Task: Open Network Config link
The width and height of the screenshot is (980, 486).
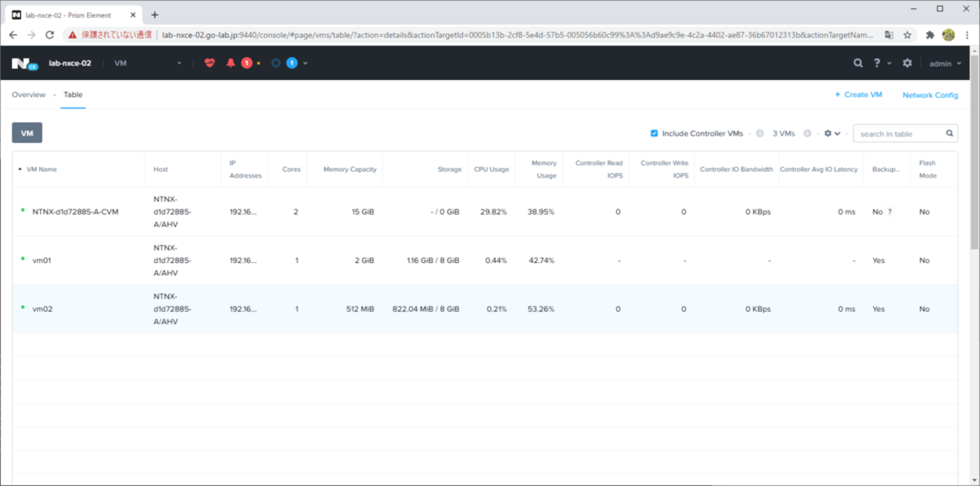Action: pyautogui.click(x=930, y=95)
